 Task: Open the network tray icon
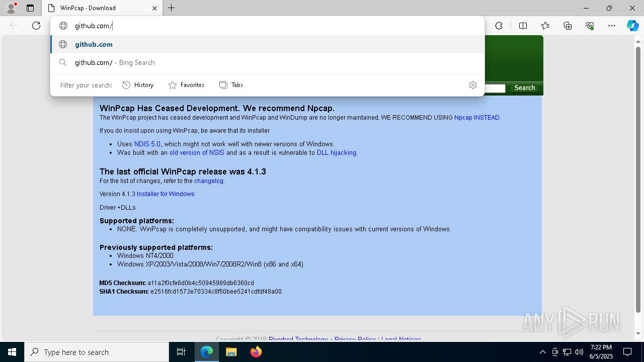tap(567, 352)
